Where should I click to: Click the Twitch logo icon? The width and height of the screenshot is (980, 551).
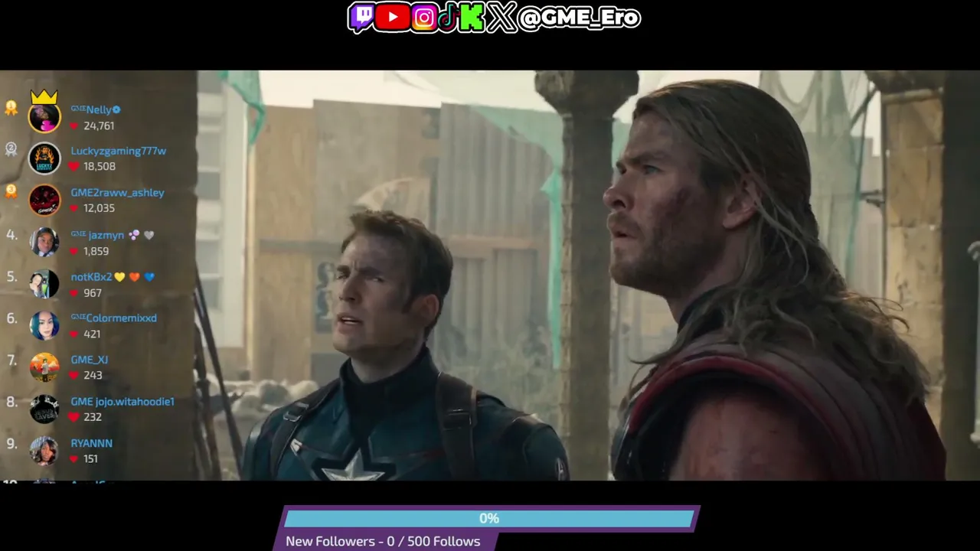(x=361, y=18)
